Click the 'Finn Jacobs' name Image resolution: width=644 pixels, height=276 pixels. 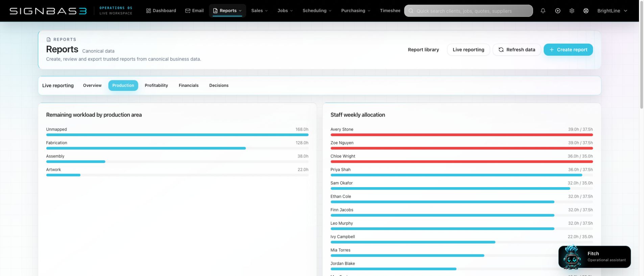[342, 210]
